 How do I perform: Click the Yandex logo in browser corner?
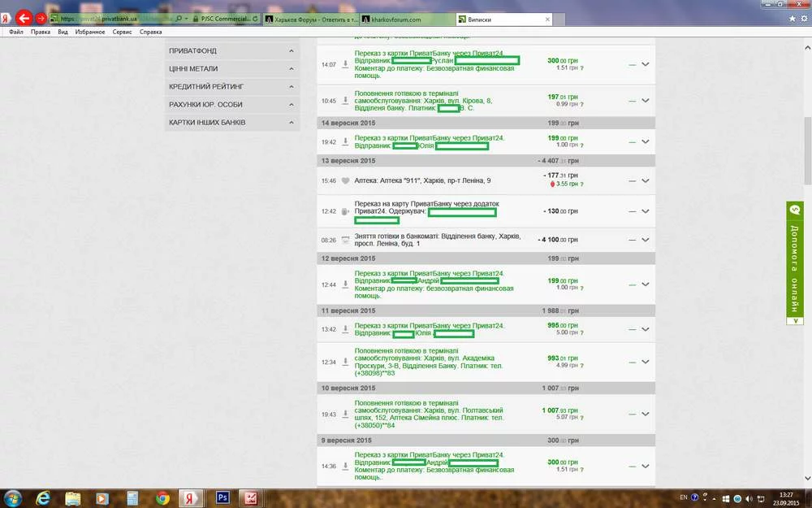(5, 19)
